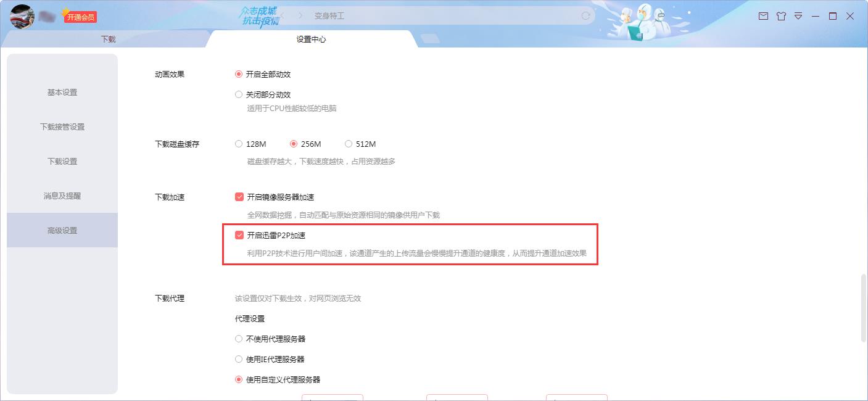Uncheck 开启镜像服务器加速 checkbox
This screenshot has width=868, height=401.
pyautogui.click(x=239, y=197)
